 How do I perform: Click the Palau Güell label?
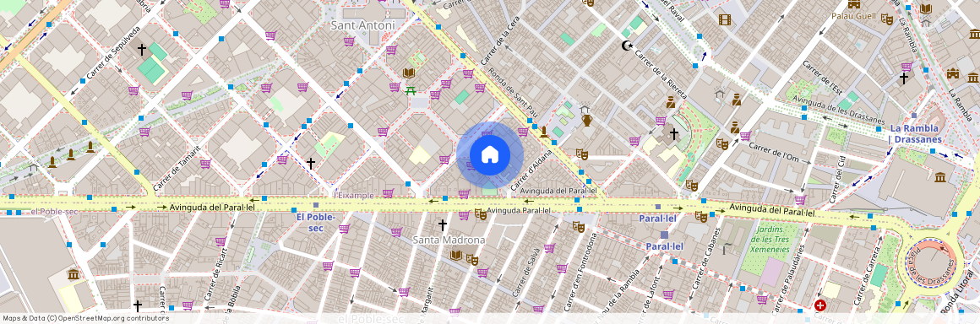point(854,15)
